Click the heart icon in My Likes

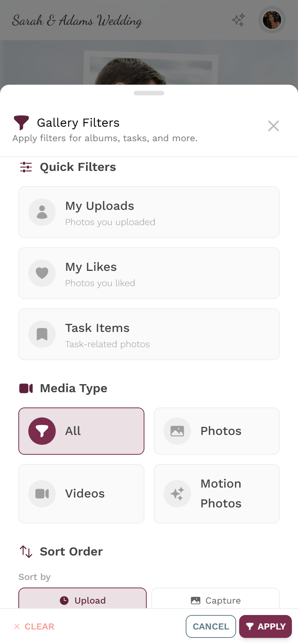tap(42, 273)
